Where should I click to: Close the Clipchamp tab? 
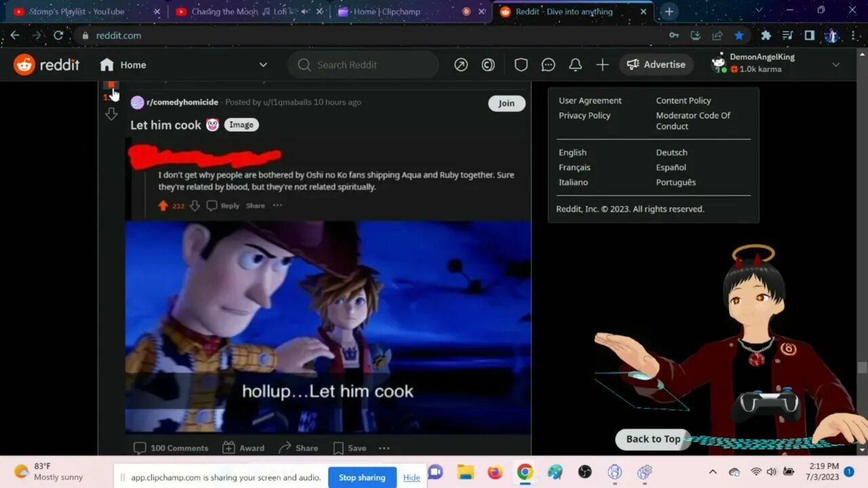(482, 12)
